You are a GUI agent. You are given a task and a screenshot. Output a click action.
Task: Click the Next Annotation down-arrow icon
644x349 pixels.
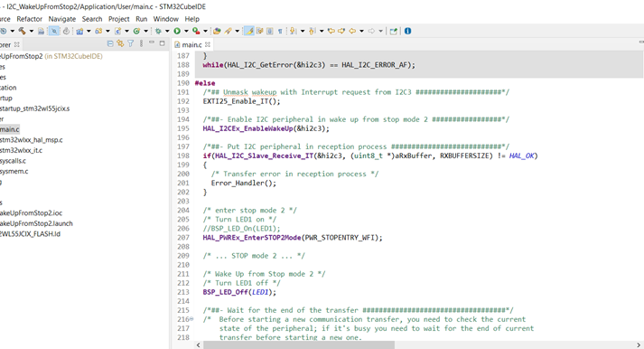(x=293, y=31)
